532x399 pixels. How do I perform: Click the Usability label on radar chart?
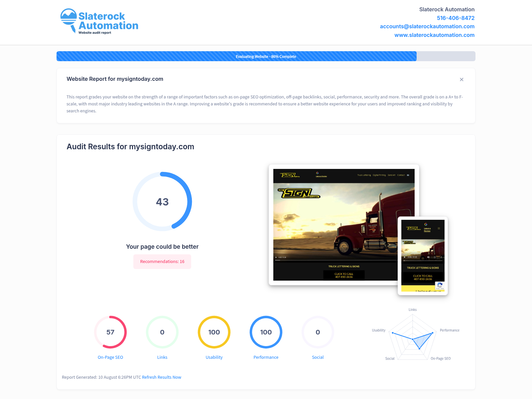379,330
